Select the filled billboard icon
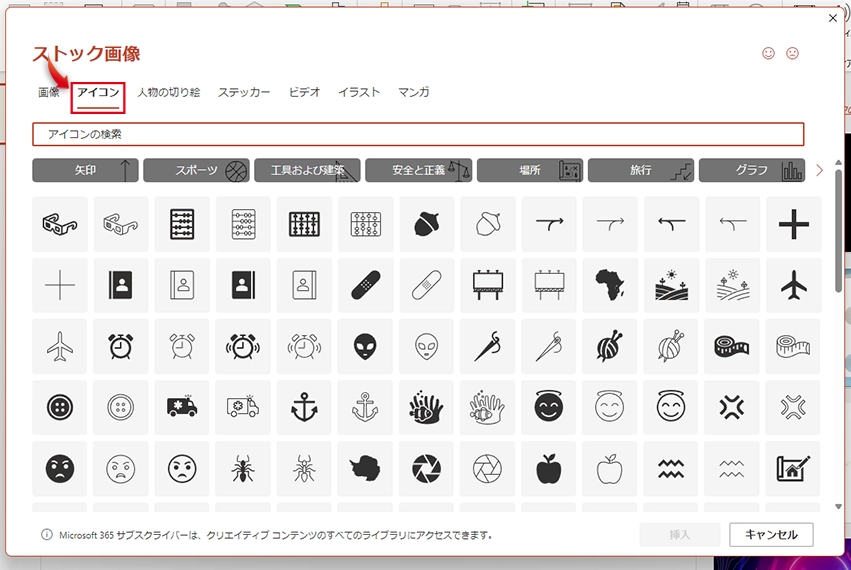Screen dimensions: 851x570 tap(488, 285)
